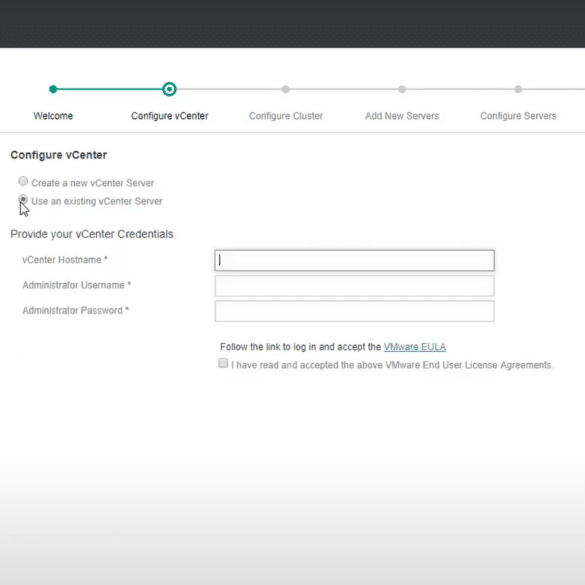The image size is (585, 585).
Task: Select Use an existing vCenter Server radio
Action: 23,199
